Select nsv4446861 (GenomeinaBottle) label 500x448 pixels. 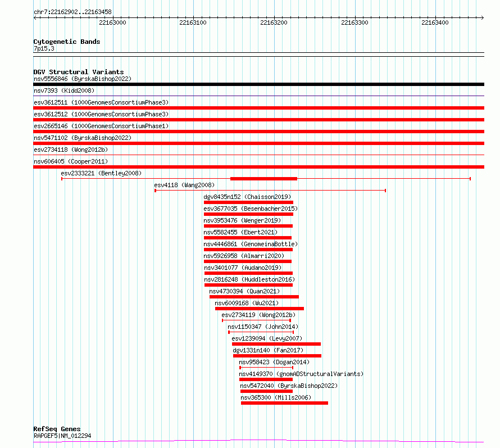(251, 244)
